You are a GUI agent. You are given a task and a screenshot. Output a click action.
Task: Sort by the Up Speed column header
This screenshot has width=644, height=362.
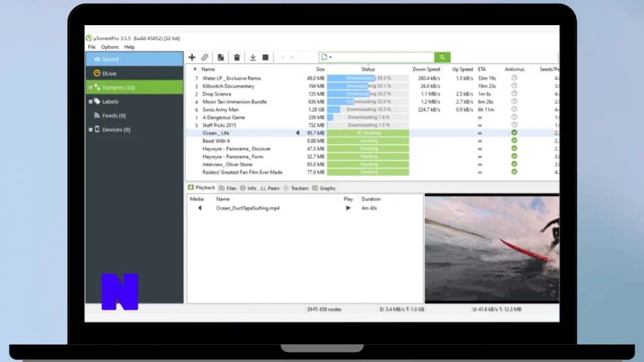[462, 69]
